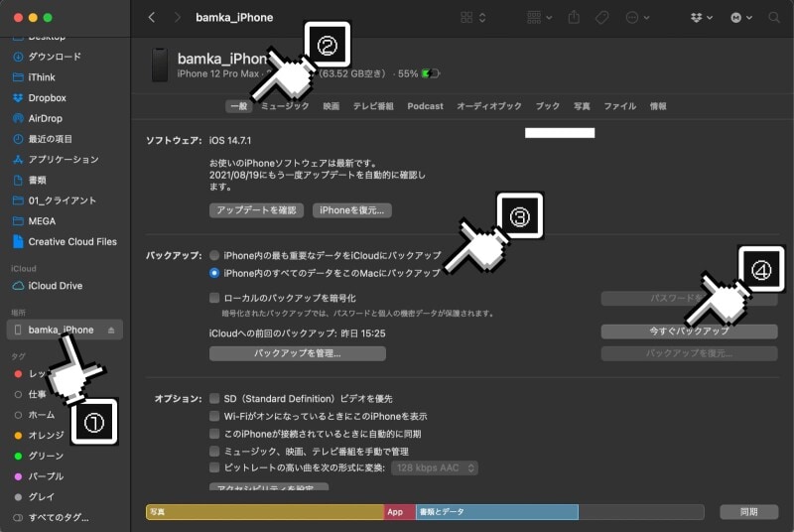Switch to the 情報 tab

[658, 106]
